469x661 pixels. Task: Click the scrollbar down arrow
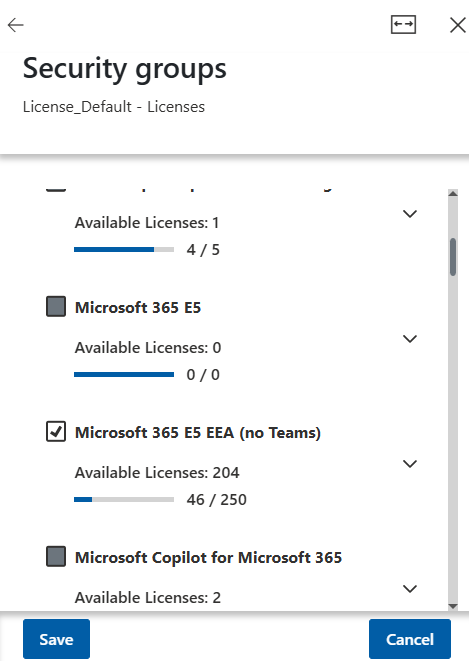click(453, 606)
